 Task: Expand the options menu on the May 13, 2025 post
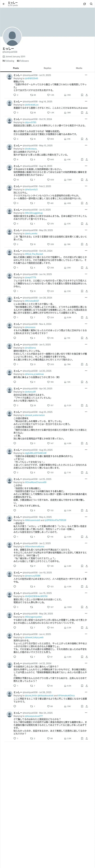point(86,146)
